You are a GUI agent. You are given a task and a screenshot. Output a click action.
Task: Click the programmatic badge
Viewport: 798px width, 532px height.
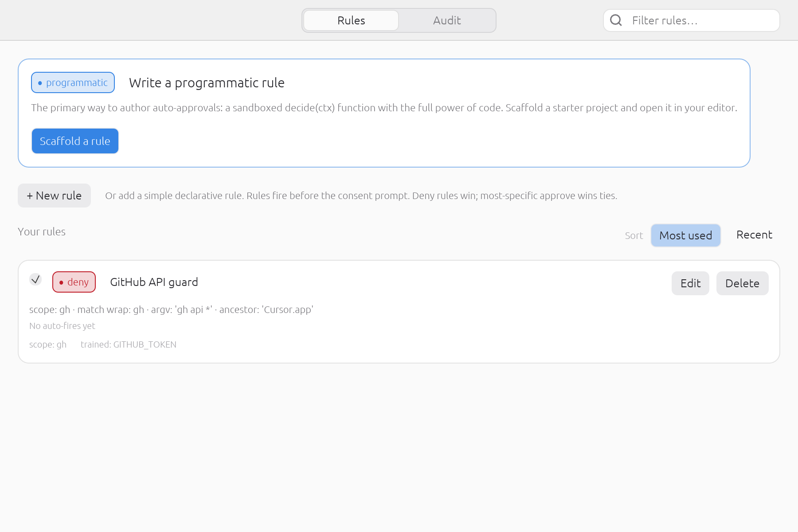pyautogui.click(x=73, y=82)
